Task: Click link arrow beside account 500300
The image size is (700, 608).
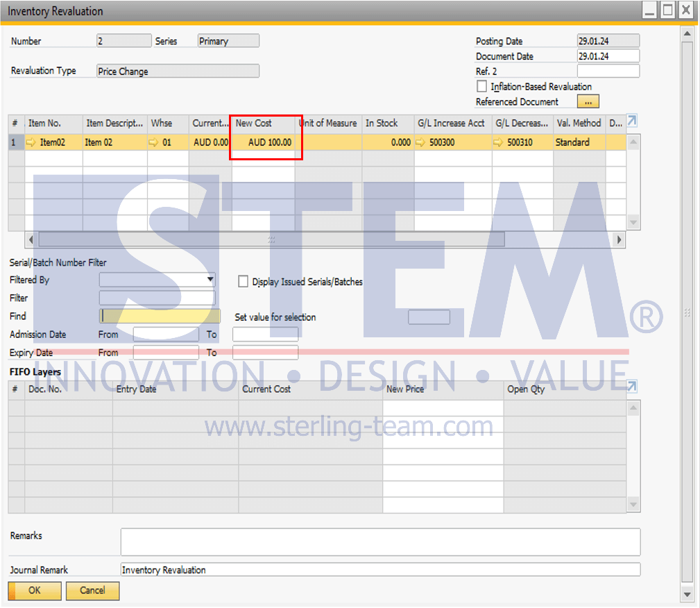Action: [x=420, y=142]
